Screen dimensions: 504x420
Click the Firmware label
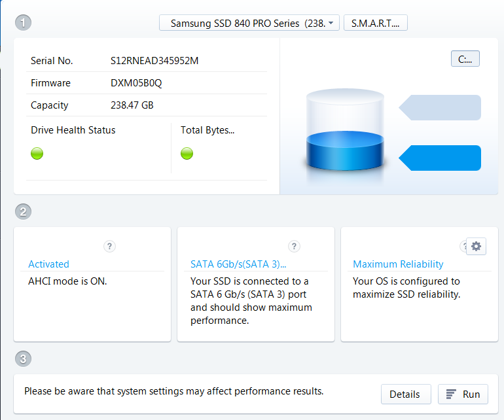(x=50, y=83)
